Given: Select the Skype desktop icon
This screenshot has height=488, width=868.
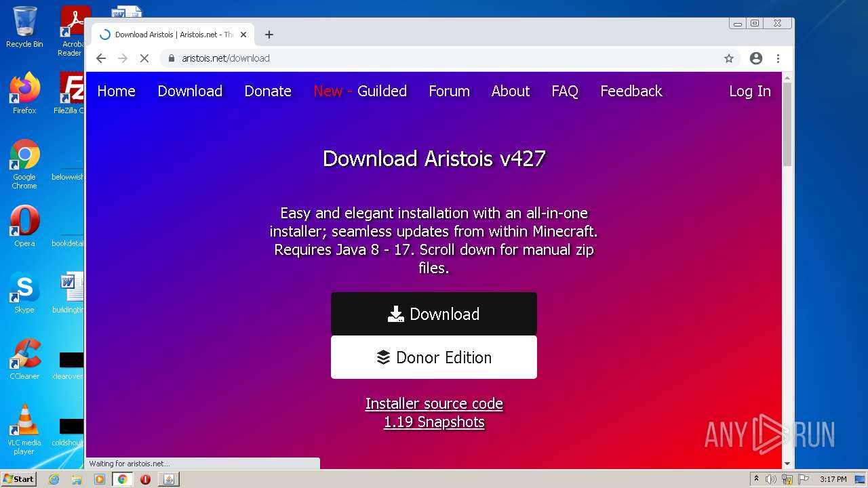Looking at the screenshot, I should (x=24, y=293).
